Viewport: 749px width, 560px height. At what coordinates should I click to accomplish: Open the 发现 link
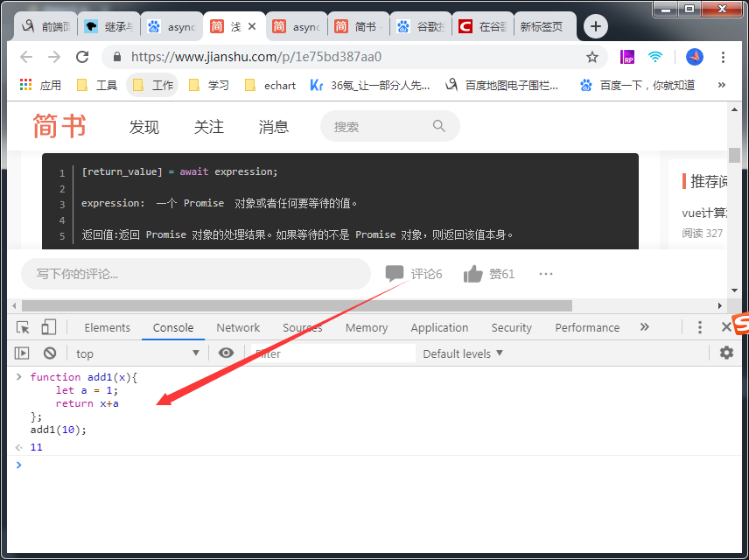[x=144, y=127]
